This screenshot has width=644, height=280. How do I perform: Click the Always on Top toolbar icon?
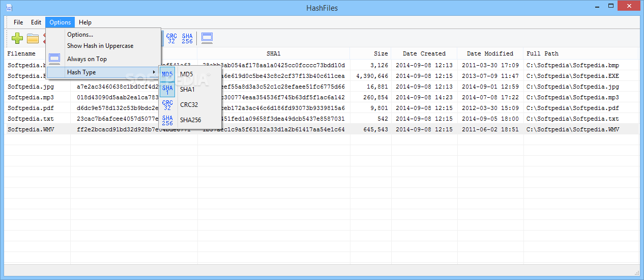[207, 38]
